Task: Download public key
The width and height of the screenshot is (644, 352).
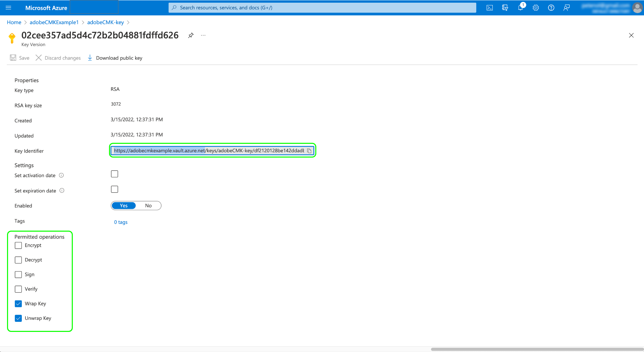Action: click(x=115, y=58)
